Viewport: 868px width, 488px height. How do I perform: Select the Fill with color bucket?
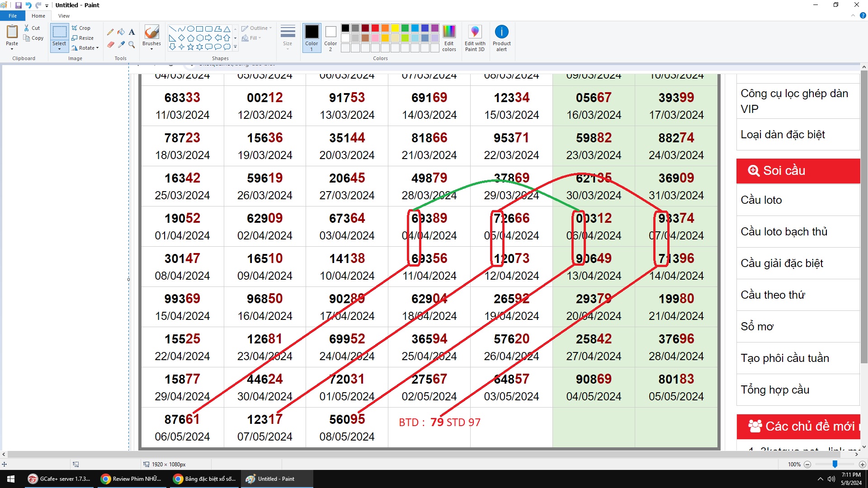pyautogui.click(x=121, y=32)
